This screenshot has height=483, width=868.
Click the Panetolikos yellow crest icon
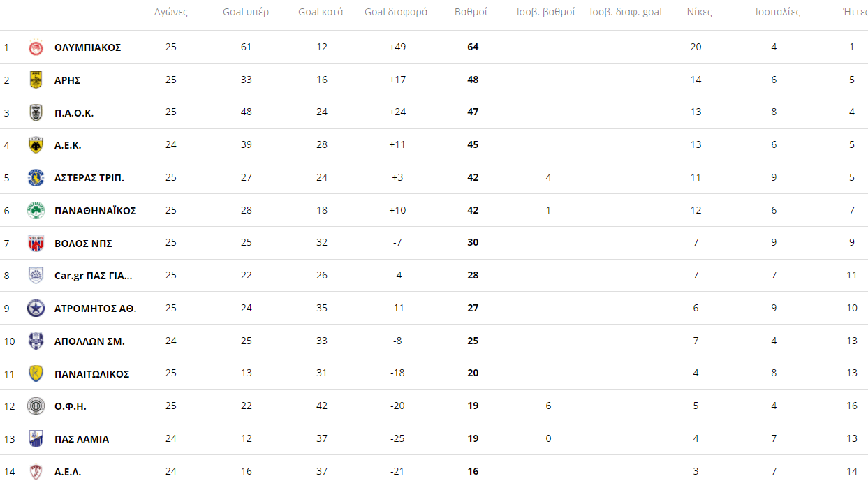(x=36, y=374)
